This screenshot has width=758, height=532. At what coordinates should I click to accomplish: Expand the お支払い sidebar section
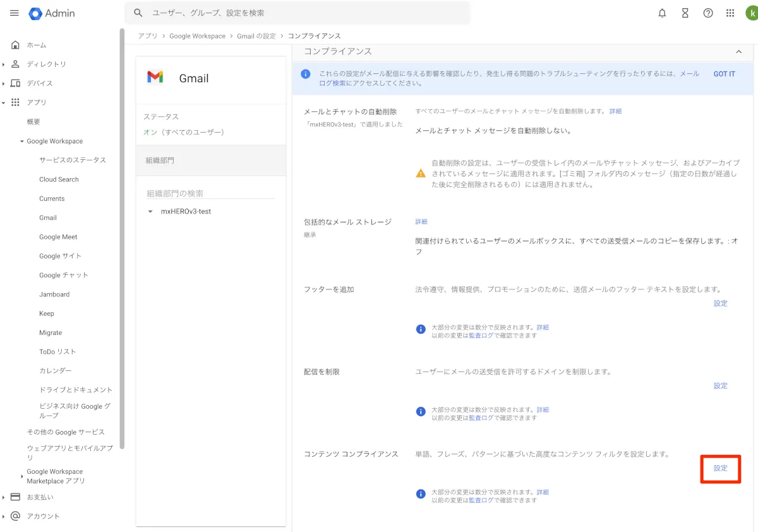click(4, 497)
